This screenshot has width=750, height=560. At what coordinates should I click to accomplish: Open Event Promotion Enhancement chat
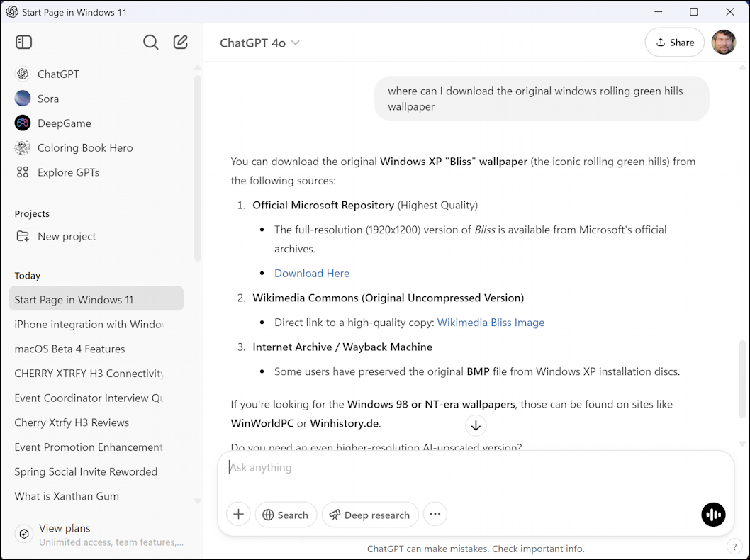96,447
